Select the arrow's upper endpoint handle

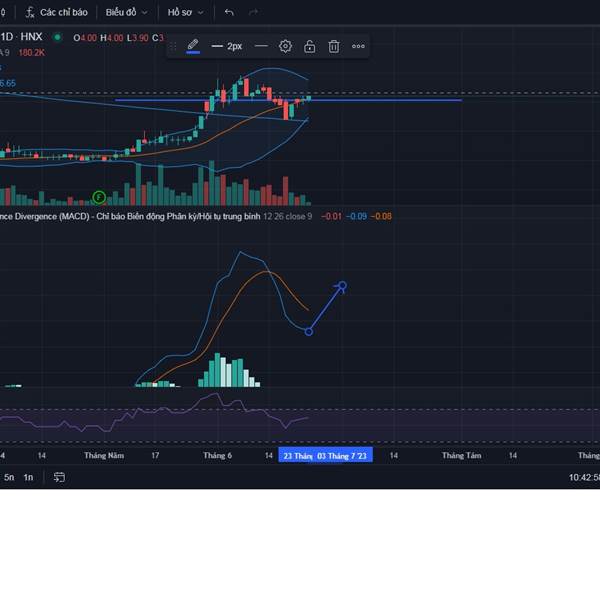(342, 285)
